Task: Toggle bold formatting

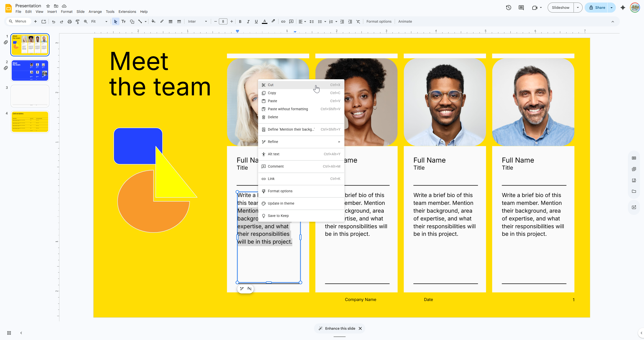Action: click(240, 22)
